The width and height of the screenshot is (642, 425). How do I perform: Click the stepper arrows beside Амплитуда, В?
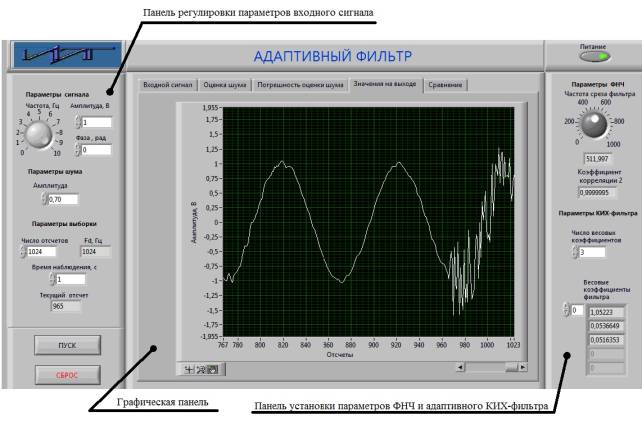[78, 122]
